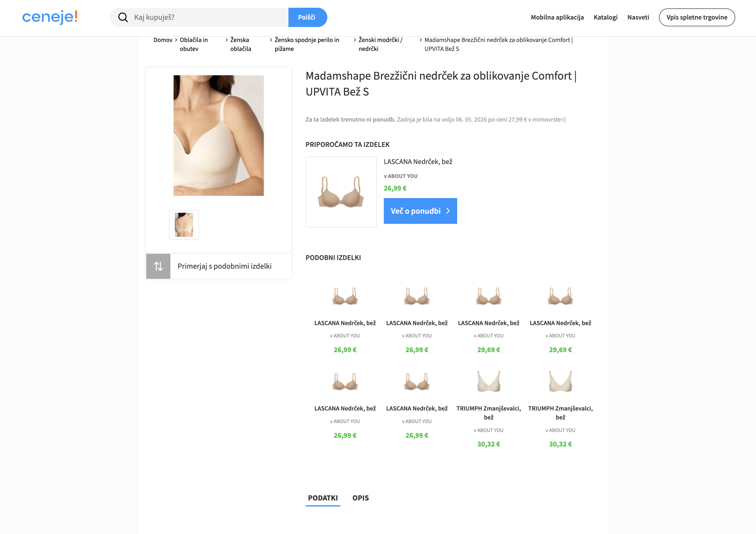Click Vpis spletne trgovine button
This screenshot has height=534, width=756.
(x=697, y=17)
